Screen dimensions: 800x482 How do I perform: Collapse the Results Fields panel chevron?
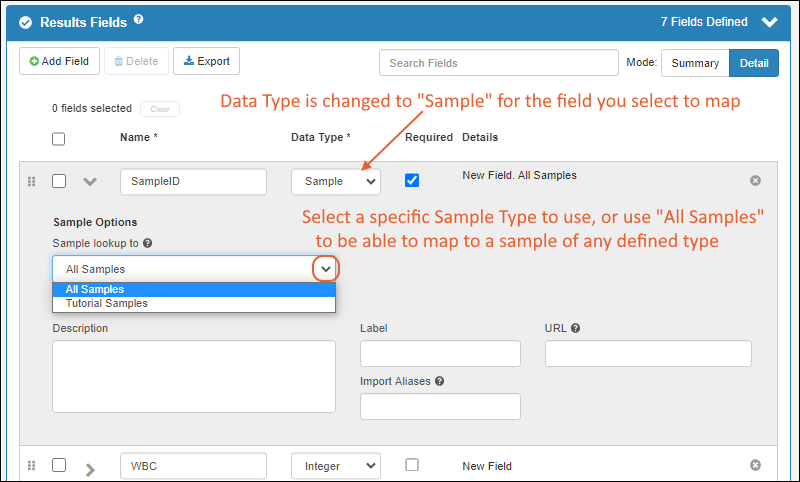click(x=769, y=21)
